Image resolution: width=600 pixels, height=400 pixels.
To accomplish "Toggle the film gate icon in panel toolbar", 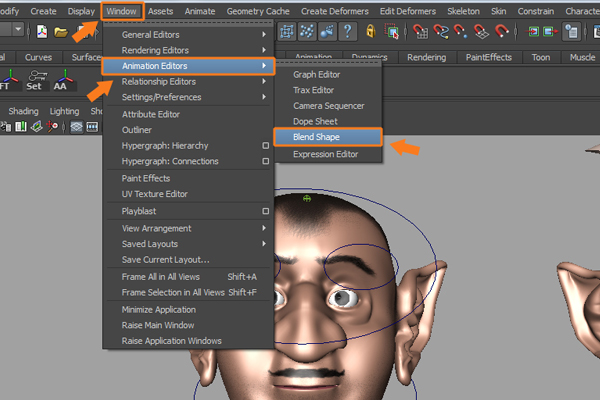I will (x=92, y=127).
